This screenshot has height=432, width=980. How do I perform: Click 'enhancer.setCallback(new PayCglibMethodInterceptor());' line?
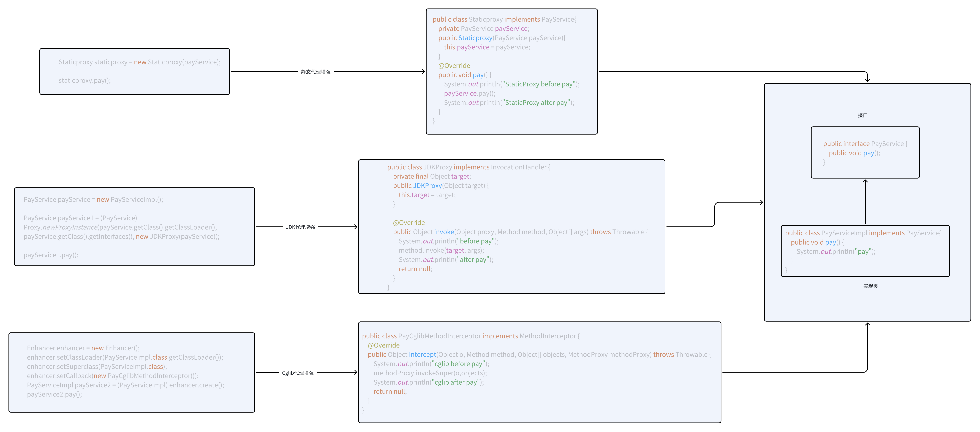(113, 376)
